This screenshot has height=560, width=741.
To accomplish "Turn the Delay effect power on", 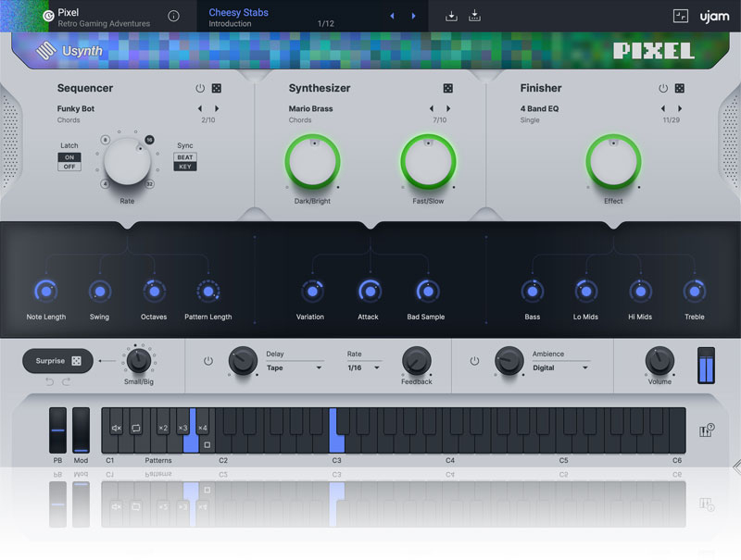I will point(207,361).
